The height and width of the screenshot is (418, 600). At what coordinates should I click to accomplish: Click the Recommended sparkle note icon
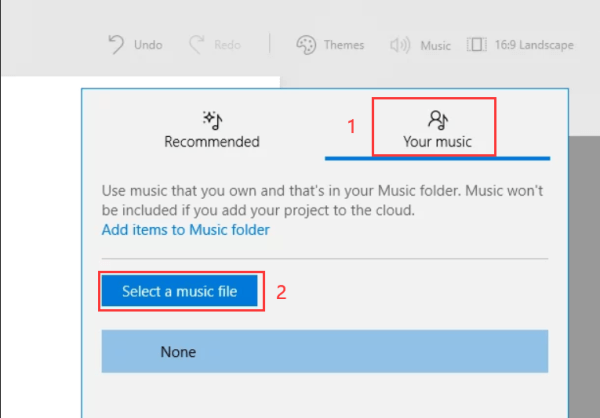(x=212, y=120)
